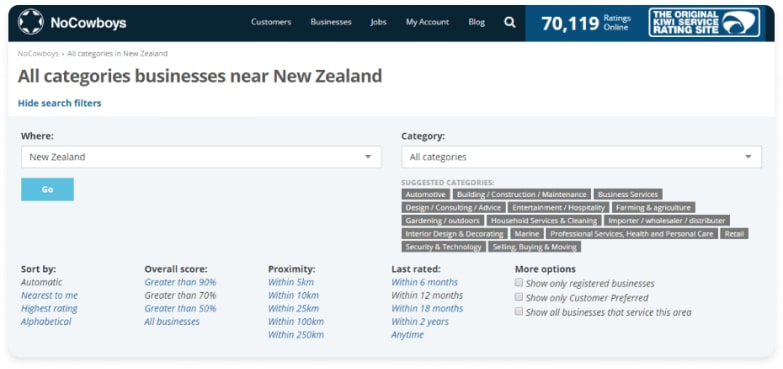Open the search magnifier icon
Screen dimensions: 783x369
click(509, 22)
